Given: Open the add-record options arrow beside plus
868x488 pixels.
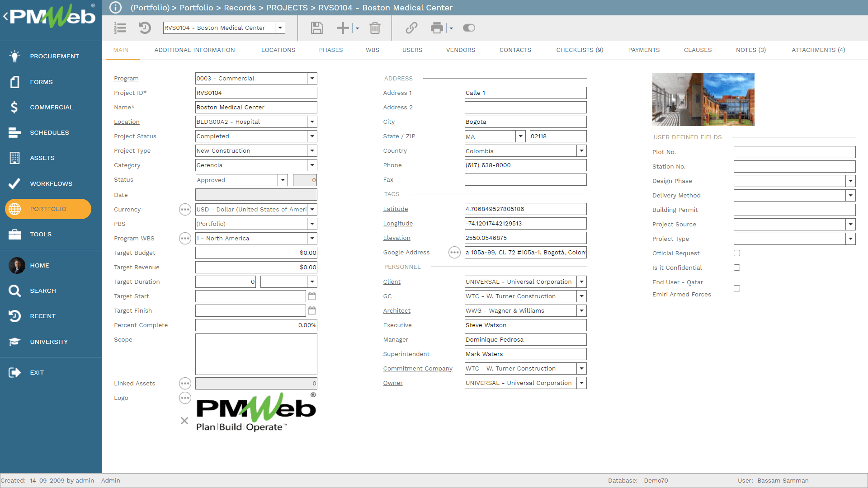Looking at the screenshot, I should (357, 28).
